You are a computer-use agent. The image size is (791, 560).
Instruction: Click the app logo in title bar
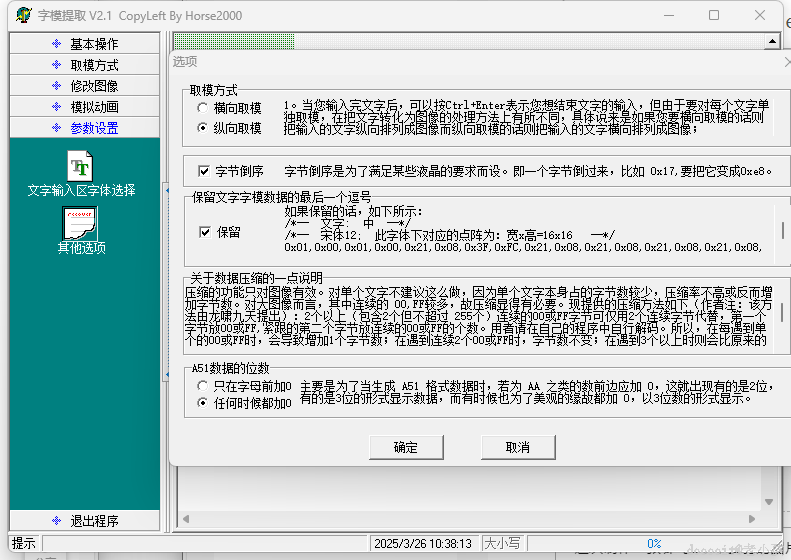pos(23,15)
